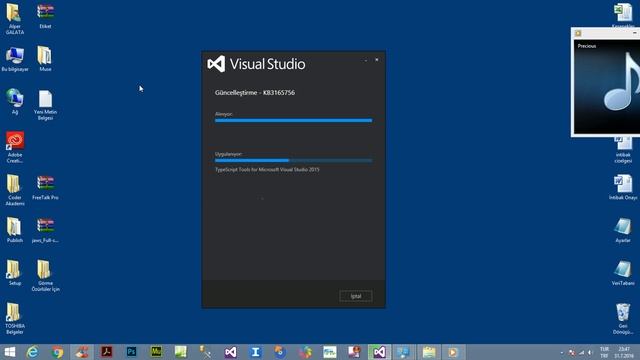Open the Etiket archive on the desktop
This screenshot has width=640, height=360.
click(x=45, y=16)
